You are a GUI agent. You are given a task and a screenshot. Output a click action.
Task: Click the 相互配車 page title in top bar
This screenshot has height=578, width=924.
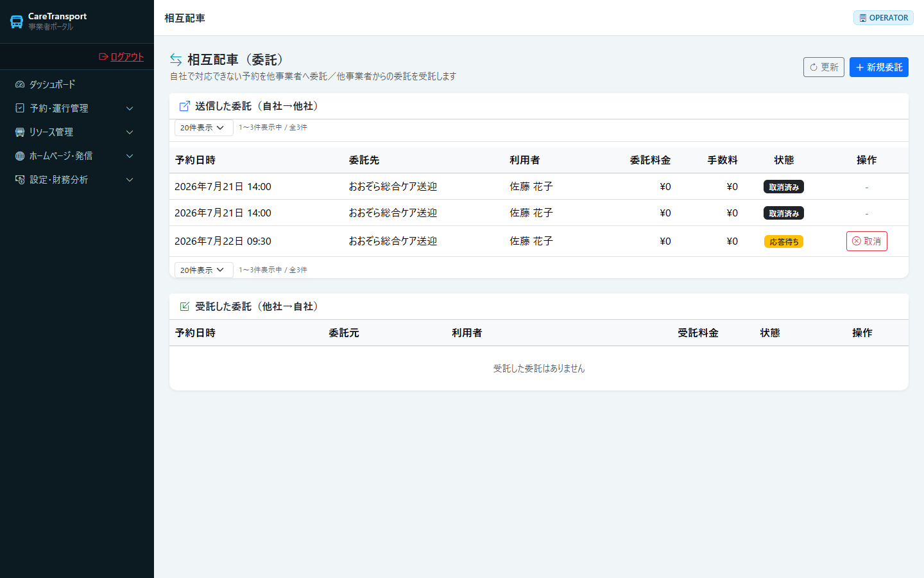(185, 18)
